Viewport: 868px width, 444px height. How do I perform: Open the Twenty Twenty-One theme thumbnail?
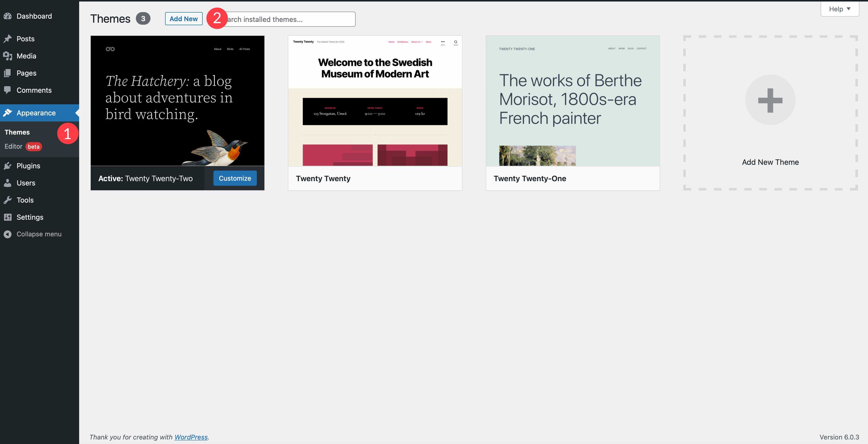(x=572, y=101)
